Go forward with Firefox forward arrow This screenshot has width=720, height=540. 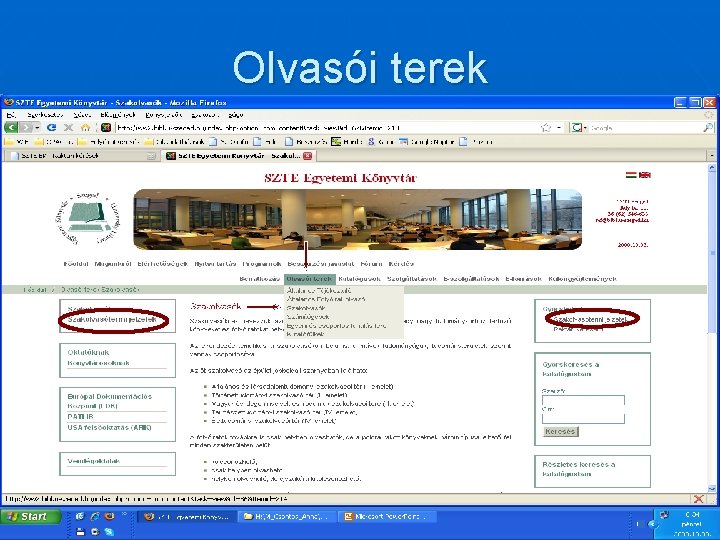click(x=27, y=127)
